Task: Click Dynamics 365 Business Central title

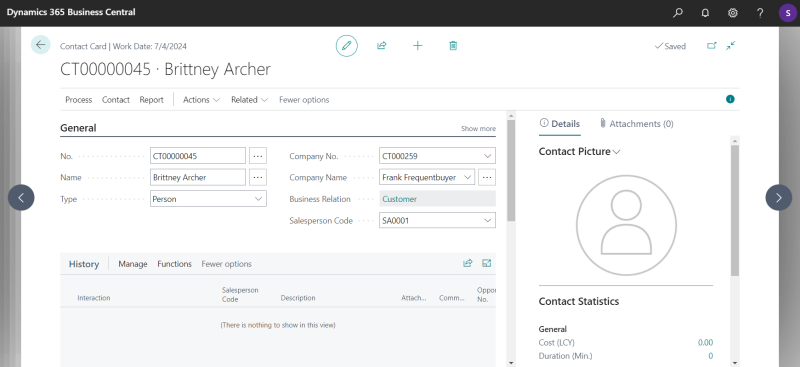Action: coord(71,12)
